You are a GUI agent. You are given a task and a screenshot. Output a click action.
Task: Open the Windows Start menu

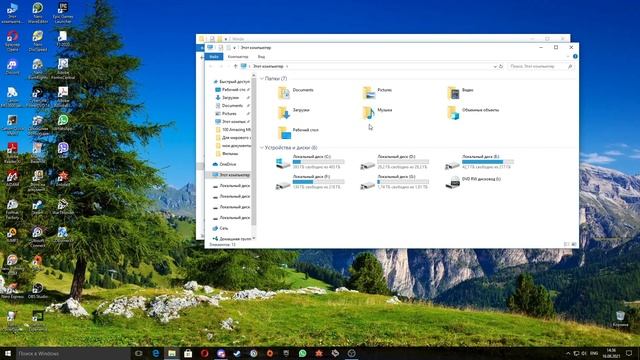8,353
